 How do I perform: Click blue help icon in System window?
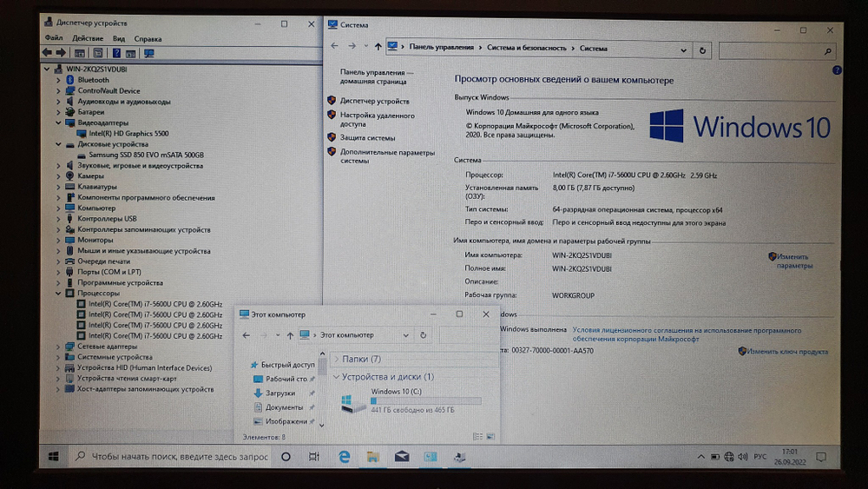tap(837, 70)
